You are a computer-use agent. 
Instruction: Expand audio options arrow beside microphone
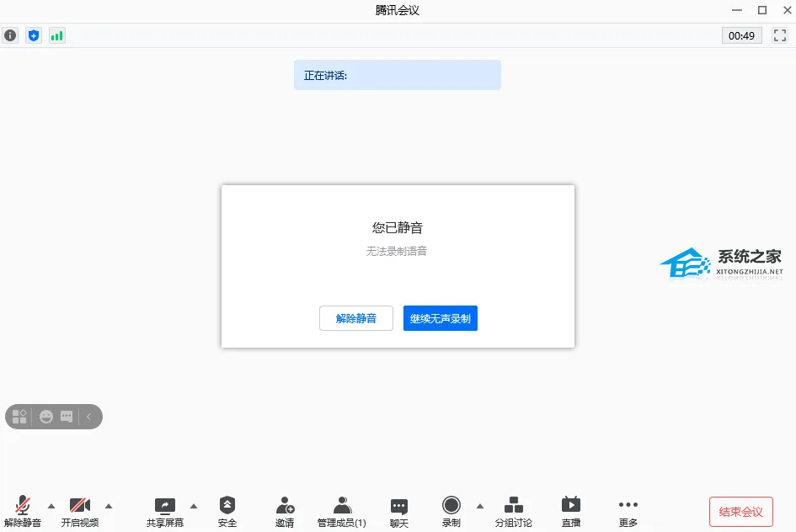[51, 506]
